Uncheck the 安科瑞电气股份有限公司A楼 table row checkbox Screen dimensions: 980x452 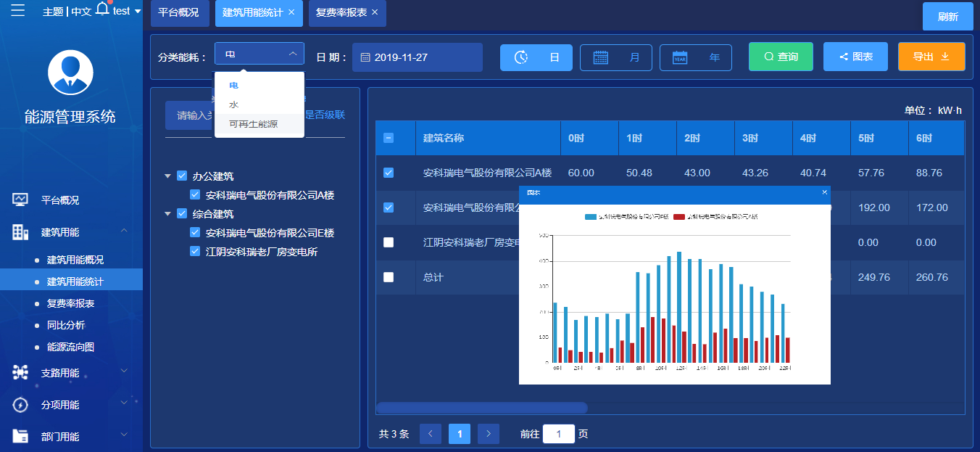tap(389, 173)
